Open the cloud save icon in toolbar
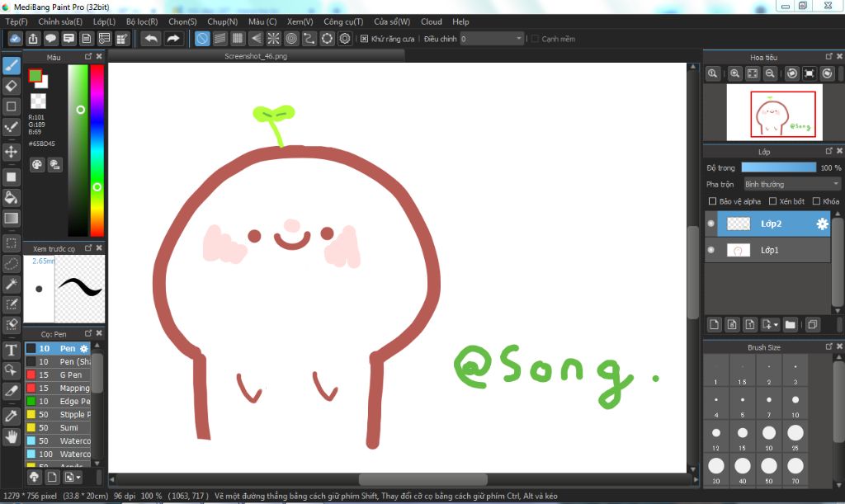 pos(15,39)
